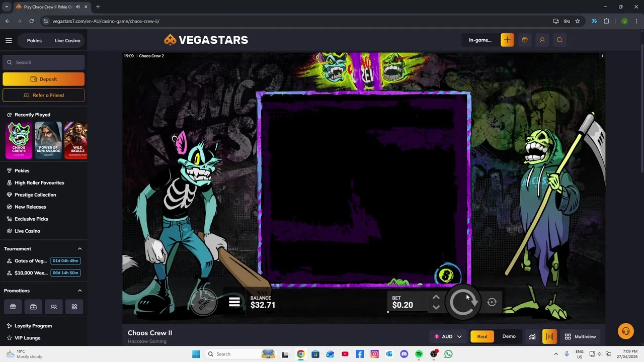
Task: Click the header search magnifier icon
Action: [559, 40]
